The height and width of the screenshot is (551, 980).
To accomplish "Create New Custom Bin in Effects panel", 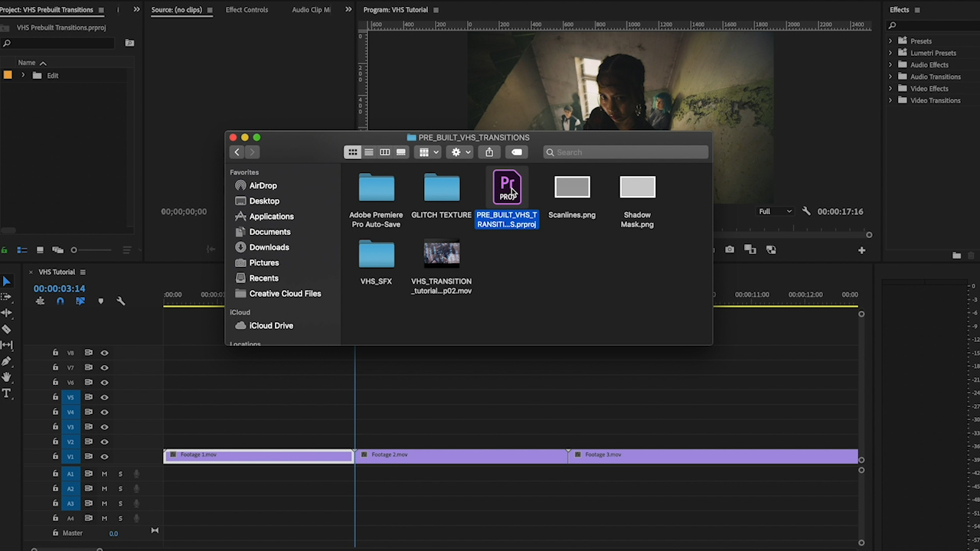I will click(956, 256).
